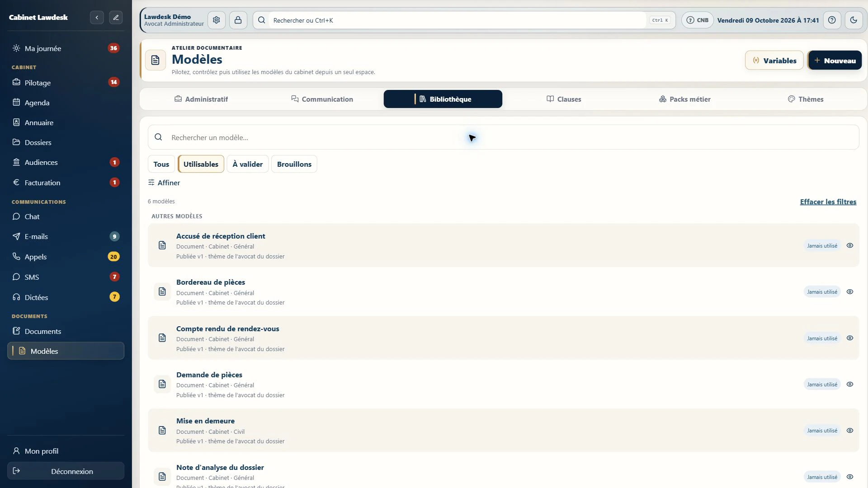Open the help question-mark icon

[832, 20]
